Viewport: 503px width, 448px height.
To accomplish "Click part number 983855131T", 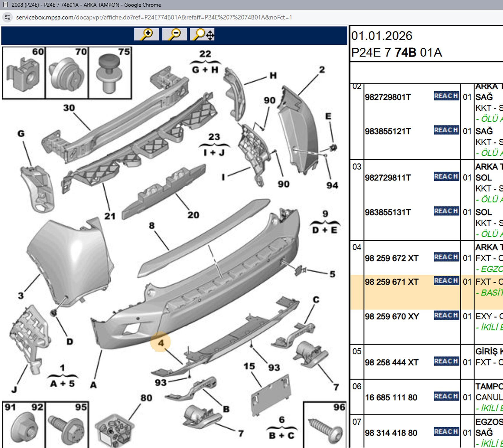I will [388, 212].
